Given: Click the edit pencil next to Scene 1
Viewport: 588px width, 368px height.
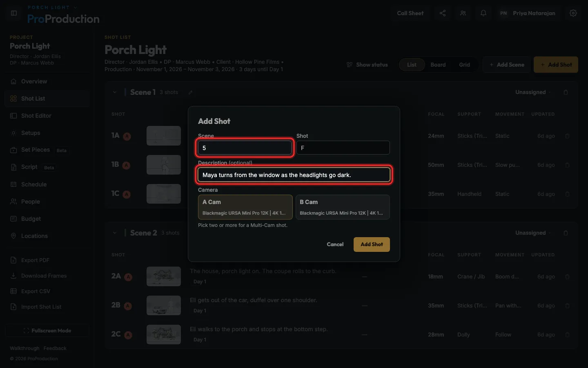Looking at the screenshot, I should pyautogui.click(x=191, y=92).
